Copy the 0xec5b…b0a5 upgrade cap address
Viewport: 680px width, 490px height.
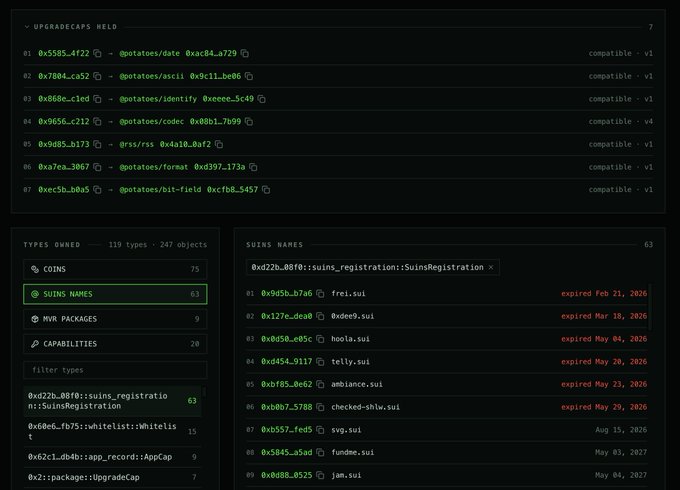[x=98, y=190]
